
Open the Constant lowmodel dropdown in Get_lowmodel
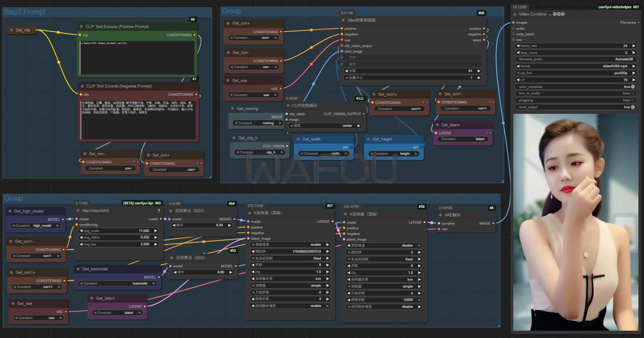click(118, 283)
